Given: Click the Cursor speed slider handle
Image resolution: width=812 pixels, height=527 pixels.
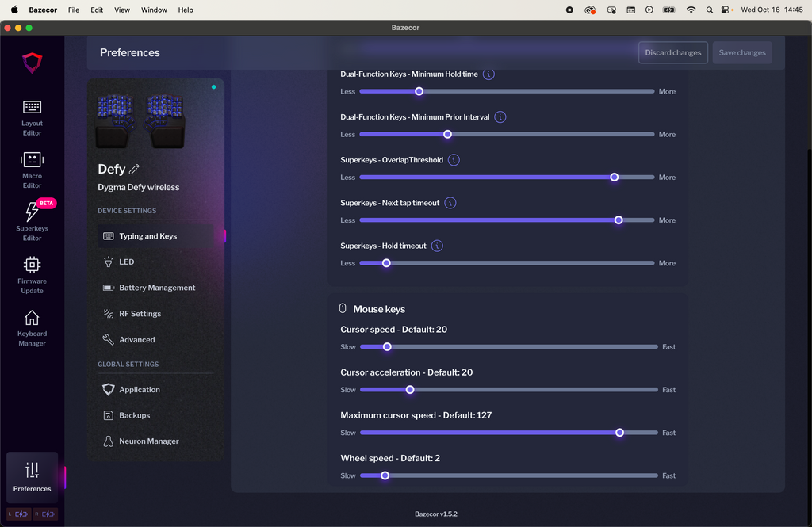Looking at the screenshot, I should (387, 347).
